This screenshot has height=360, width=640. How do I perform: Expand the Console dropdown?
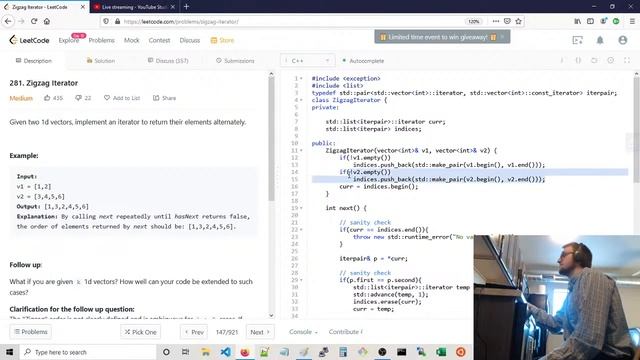(x=303, y=332)
